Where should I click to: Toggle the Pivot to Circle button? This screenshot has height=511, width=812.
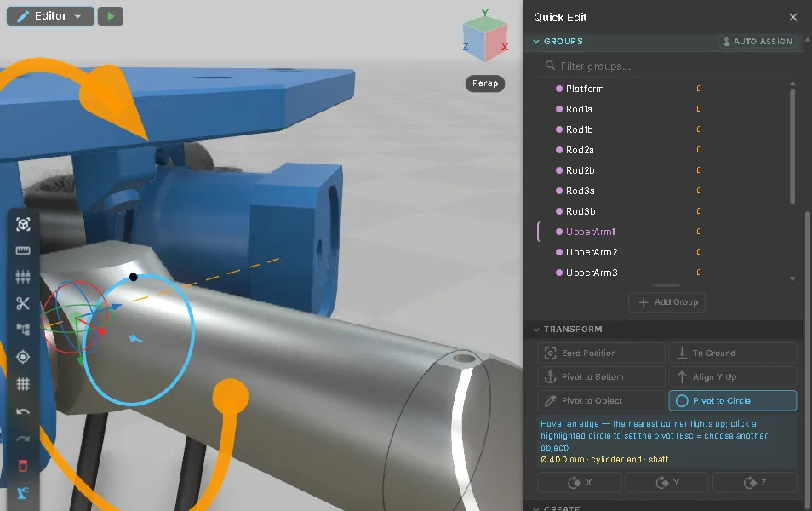[x=732, y=400]
